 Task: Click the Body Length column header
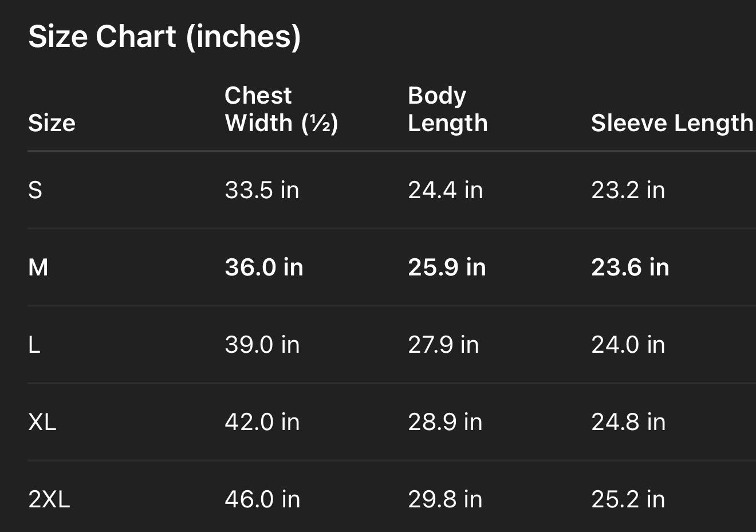(x=447, y=109)
